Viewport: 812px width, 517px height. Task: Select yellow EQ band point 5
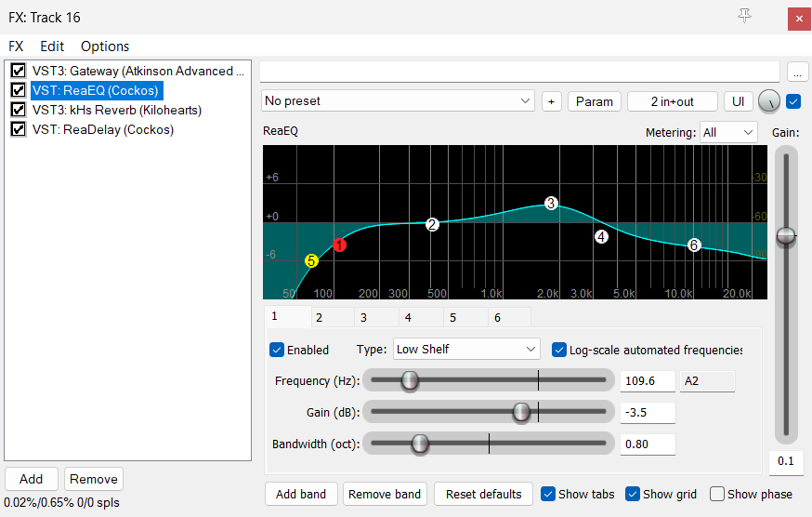(311, 261)
